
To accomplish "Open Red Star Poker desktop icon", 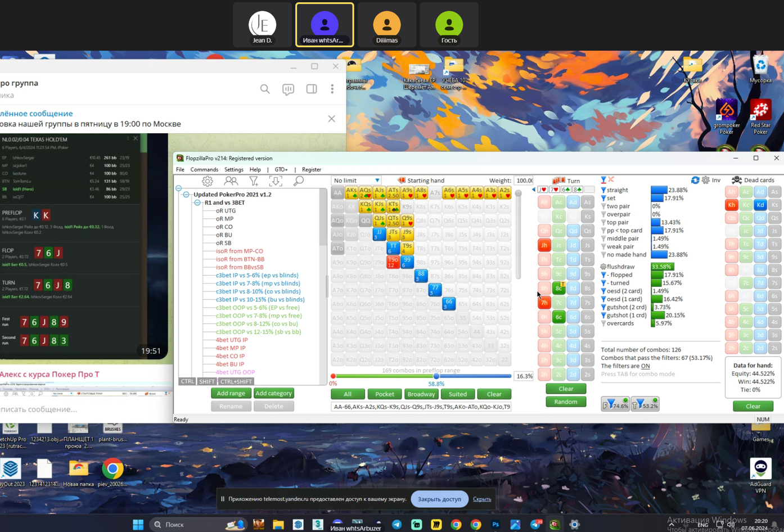I will click(760, 117).
